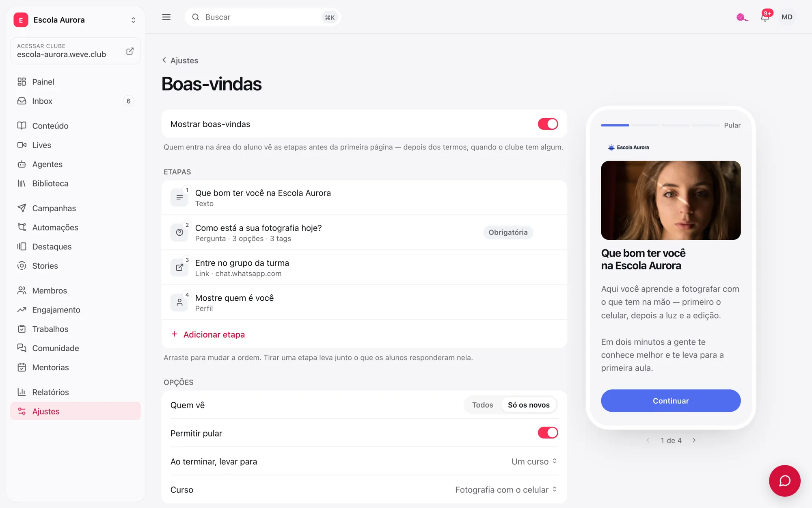
Task: Click the profile icon for step 4
Action: pyautogui.click(x=179, y=302)
